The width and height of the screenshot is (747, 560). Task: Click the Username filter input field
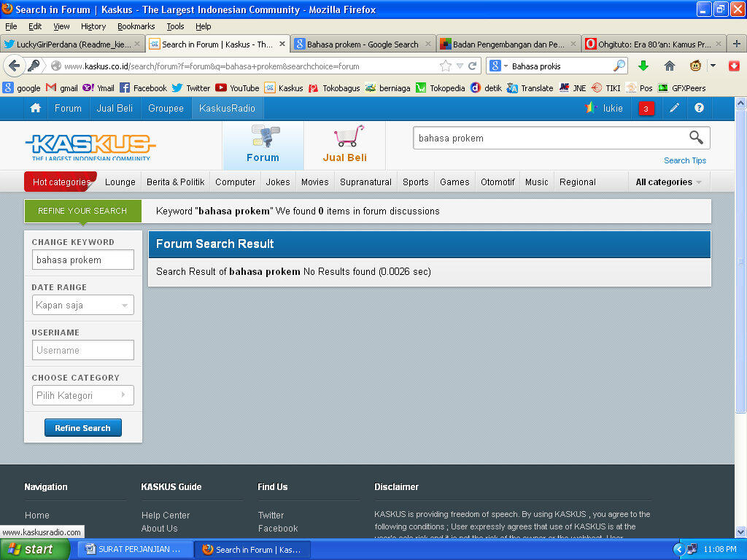[83, 350]
